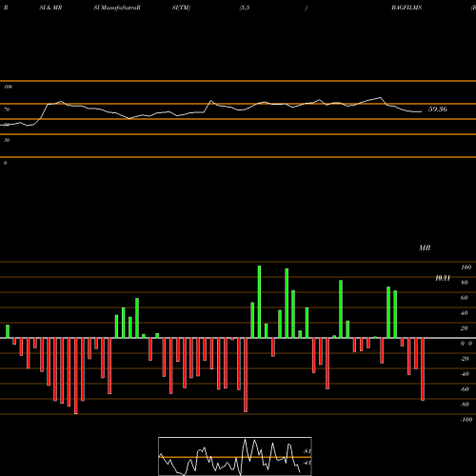The height and width of the screenshot is (476, 476).
Task: Click the first green MR bar at left
Action: pos(8,331)
